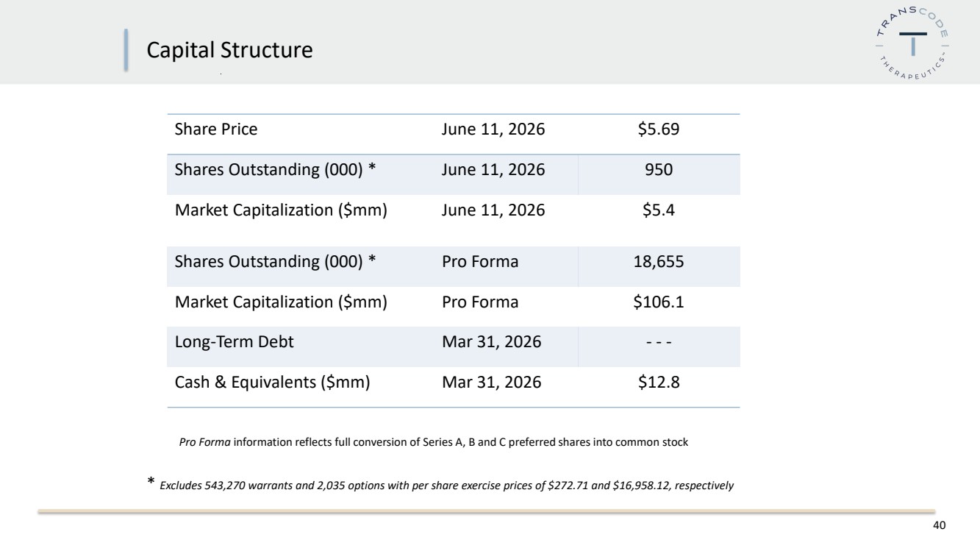This screenshot has height=551, width=980.
Task: Select the vertical bar beside the title
Action: [126, 50]
